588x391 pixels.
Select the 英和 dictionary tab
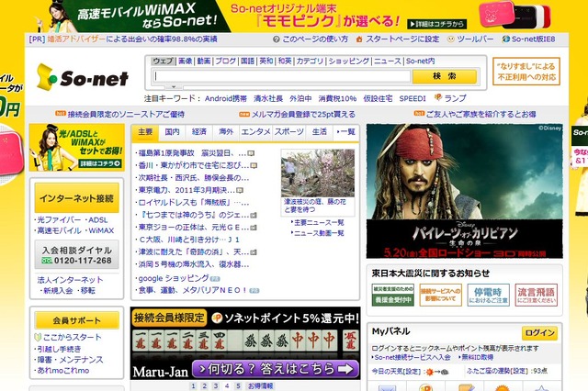tap(266, 61)
